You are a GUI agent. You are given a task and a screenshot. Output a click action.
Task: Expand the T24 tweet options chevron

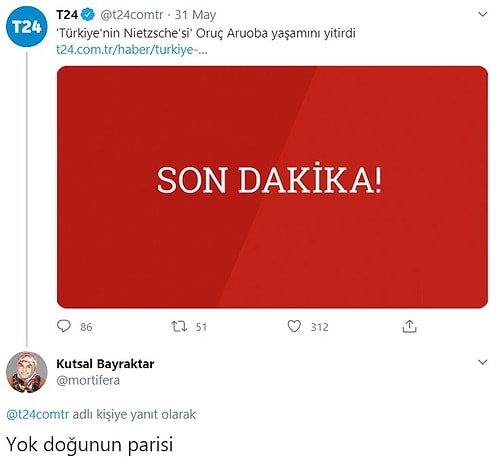[482, 14]
